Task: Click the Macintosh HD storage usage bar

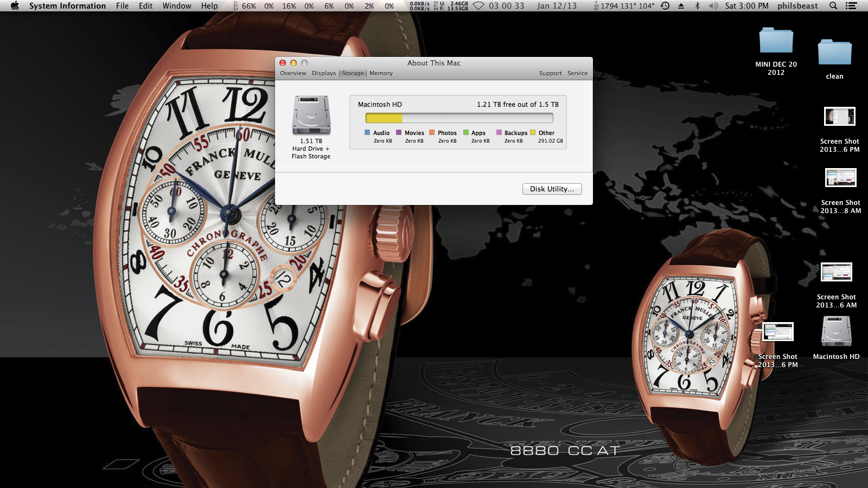Action: coord(459,118)
